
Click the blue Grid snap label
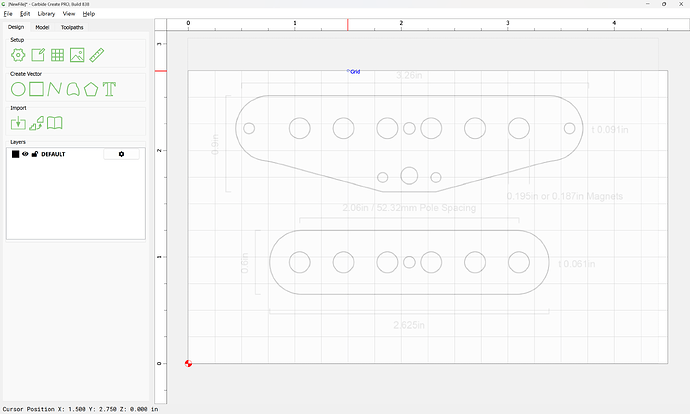[x=355, y=72]
